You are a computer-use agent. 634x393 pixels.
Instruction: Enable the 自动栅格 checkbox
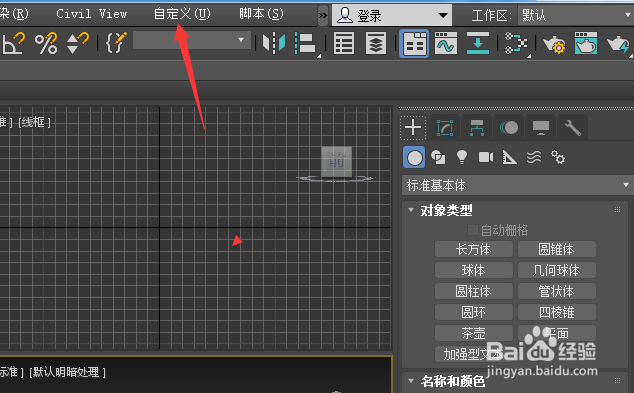[473, 230]
